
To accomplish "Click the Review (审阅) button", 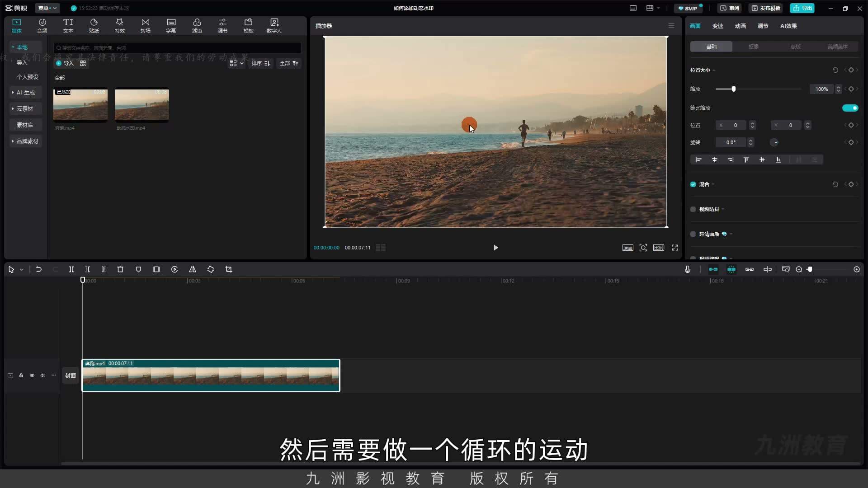I will click(x=730, y=8).
